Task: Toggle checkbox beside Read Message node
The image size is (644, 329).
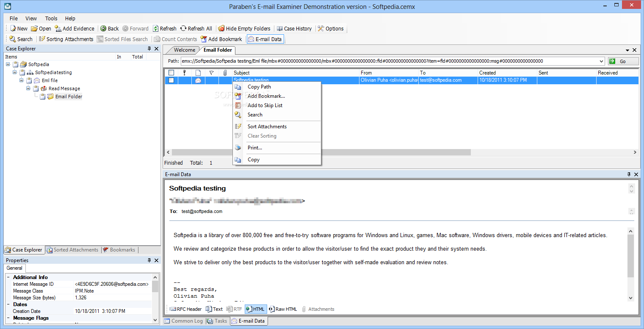Action: 36,88
